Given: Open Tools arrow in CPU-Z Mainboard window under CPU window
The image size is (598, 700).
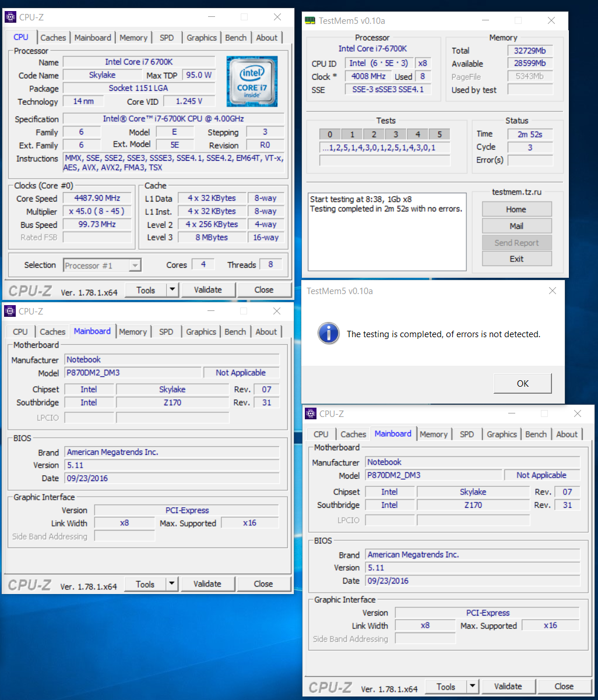Looking at the screenshot, I should [172, 584].
